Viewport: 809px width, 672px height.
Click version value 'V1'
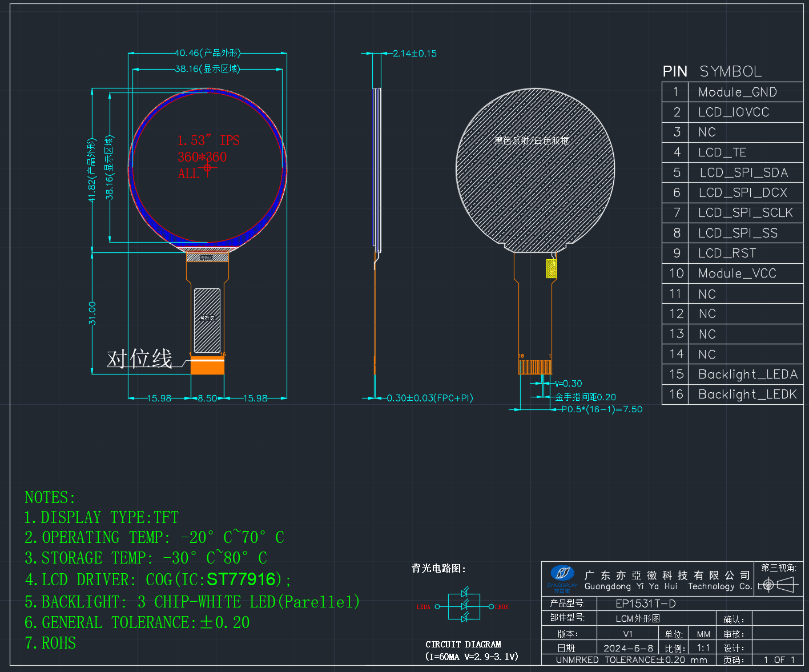tap(628, 634)
